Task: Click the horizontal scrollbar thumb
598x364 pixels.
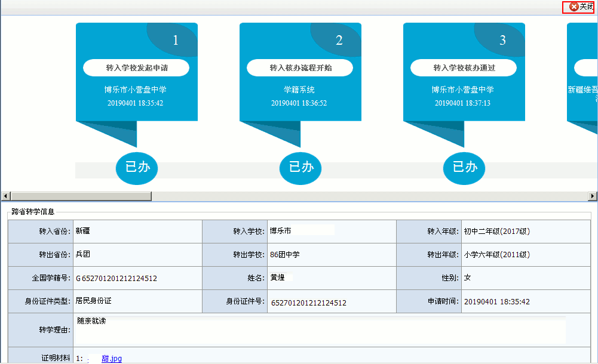Action: point(81,196)
